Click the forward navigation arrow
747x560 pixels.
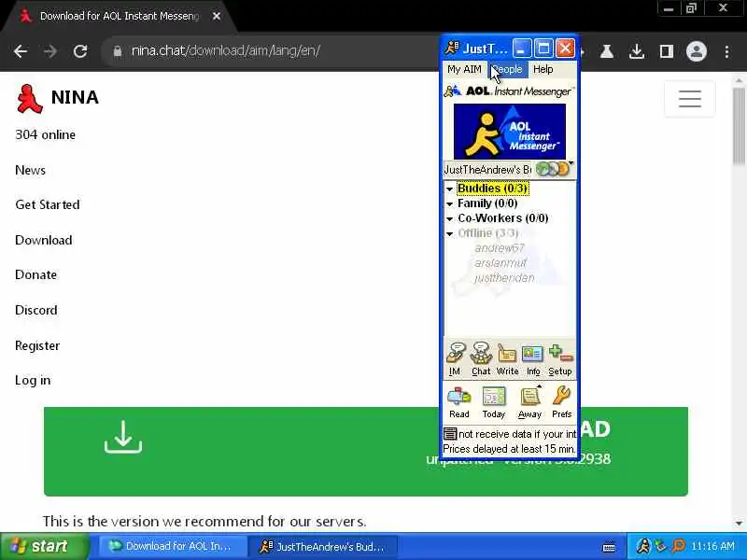coord(50,51)
